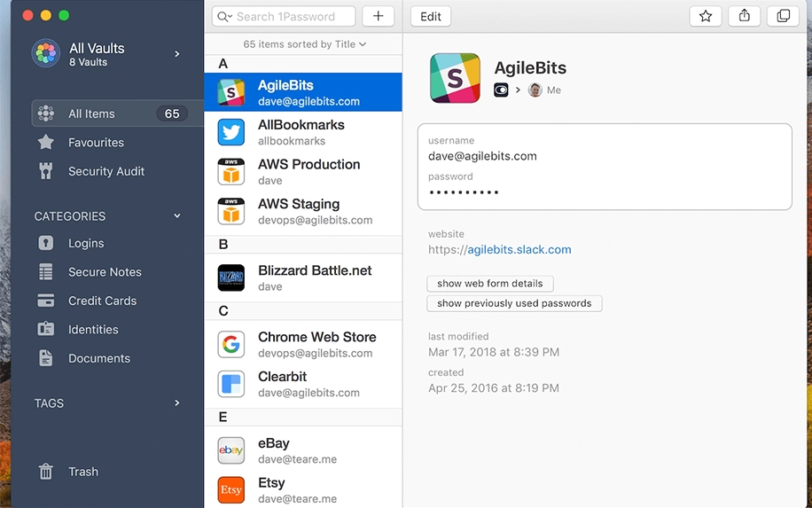Click the TAGS section label
The height and width of the screenshot is (508, 812).
pos(49,403)
